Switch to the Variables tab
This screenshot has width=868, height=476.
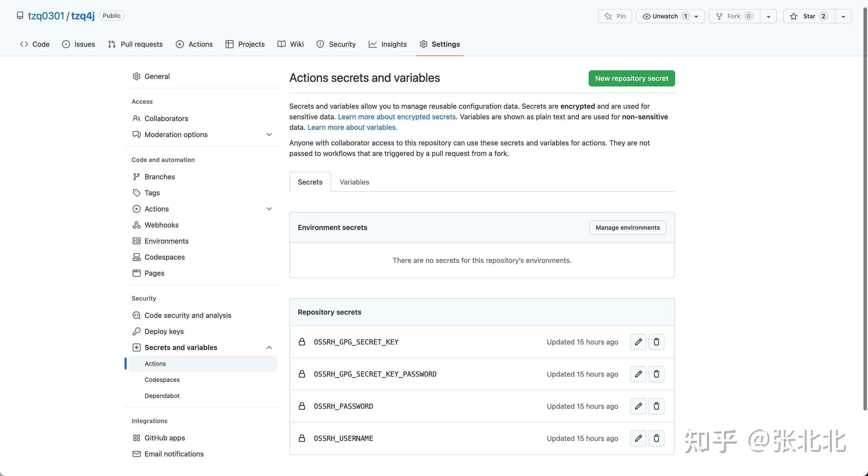coord(354,182)
